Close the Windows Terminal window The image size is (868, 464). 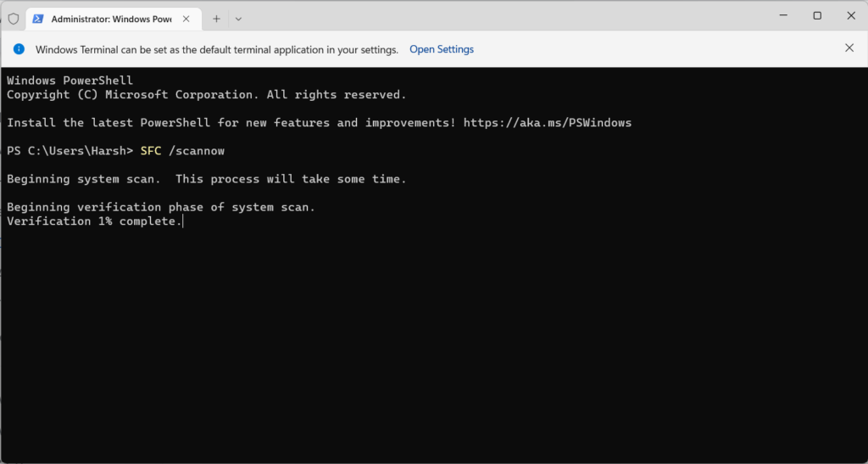point(849,15)
